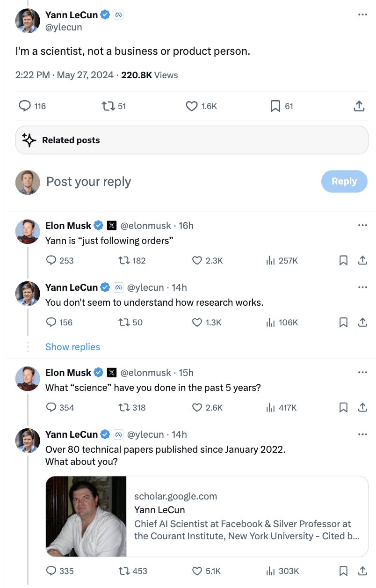Repost the main tweet showing 51 reposts
The height and width of the screenshot is (588, 376).
pos(108,106)
